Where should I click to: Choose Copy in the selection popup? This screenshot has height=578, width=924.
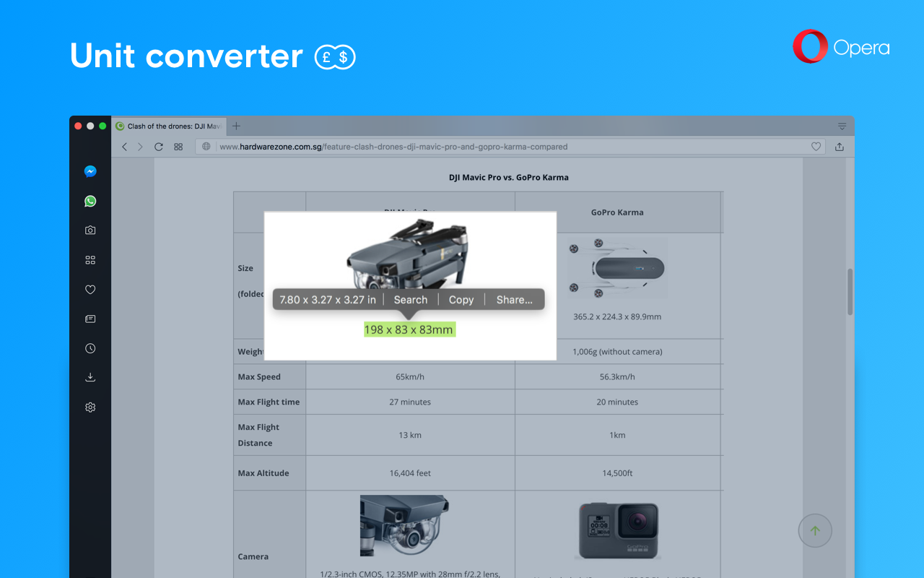[x=461, y=300]
